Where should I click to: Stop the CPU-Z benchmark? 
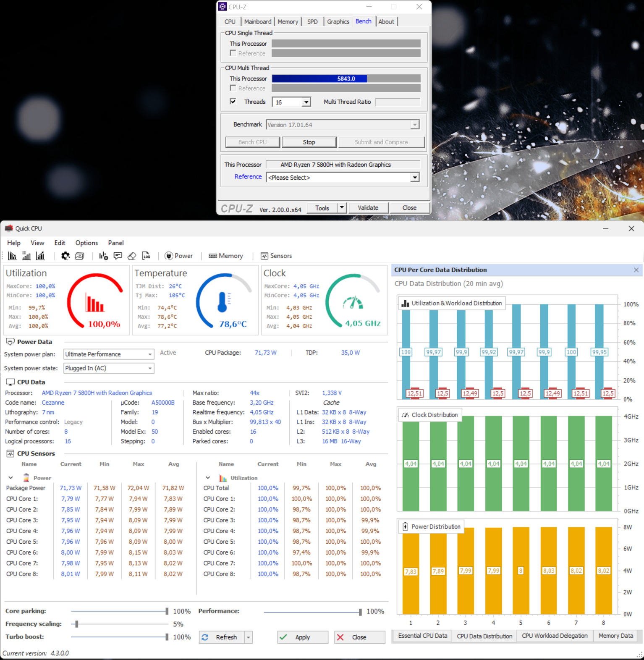[309, 142]
